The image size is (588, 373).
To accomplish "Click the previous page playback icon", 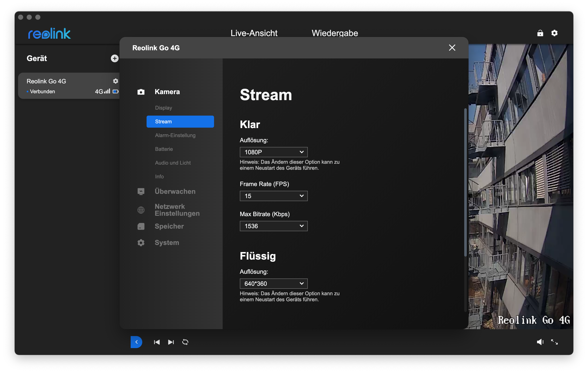I will tap(157, 342).
